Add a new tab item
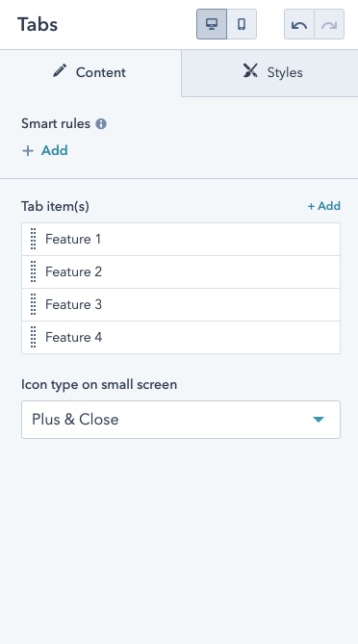The height and width of the screenshot is (644, 358). [324, 206]
